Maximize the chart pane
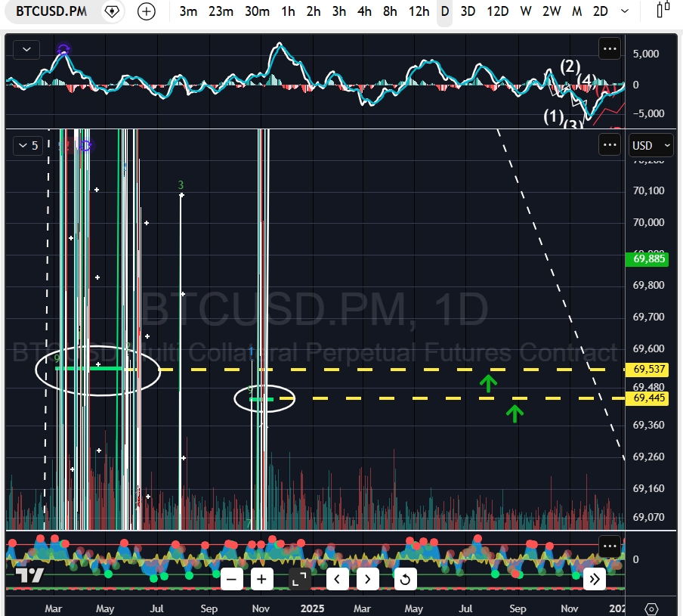Screen dimensions: 683x616 coord(300,579)
